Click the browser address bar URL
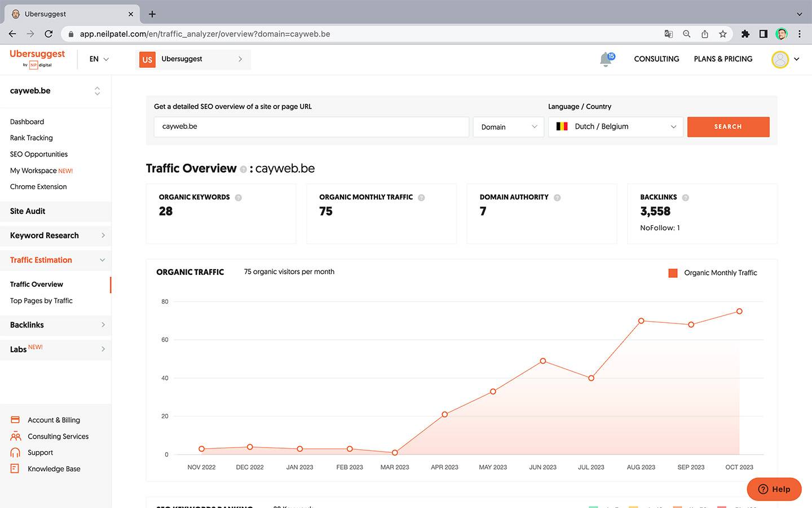 coord(205,34)
